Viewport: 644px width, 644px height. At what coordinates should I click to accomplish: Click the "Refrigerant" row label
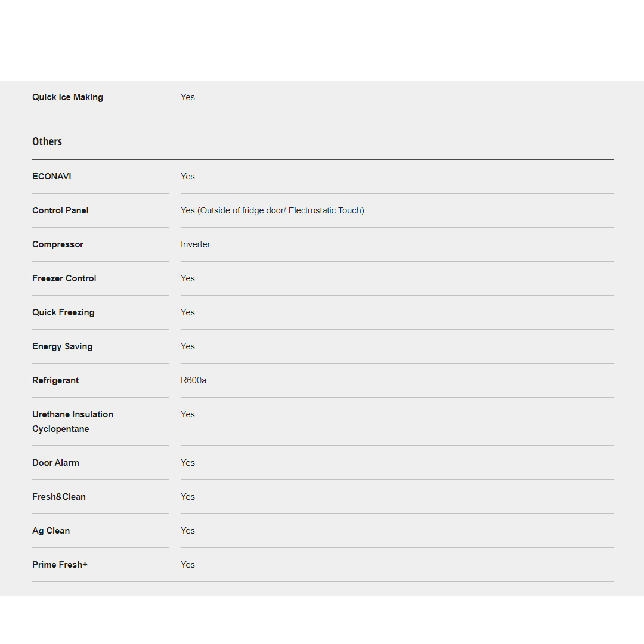click(x=55, y=380)
